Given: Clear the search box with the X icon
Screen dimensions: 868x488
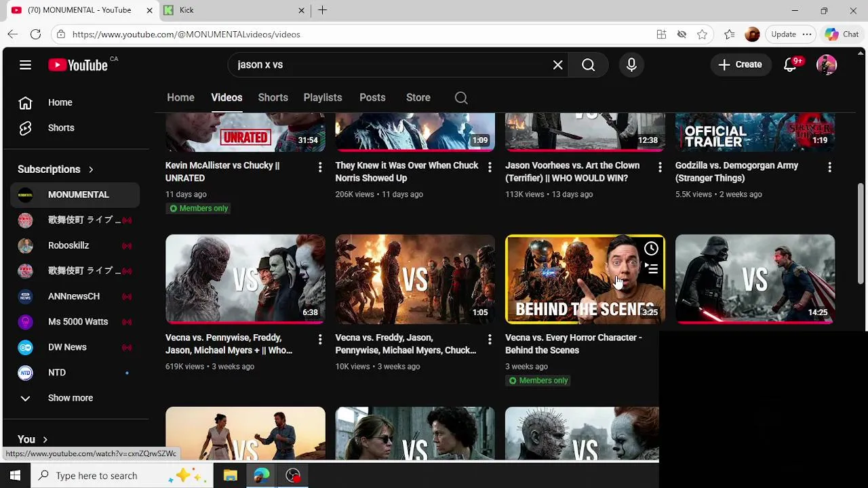Looking at the screenshot, I should click(x=557, y=65).
